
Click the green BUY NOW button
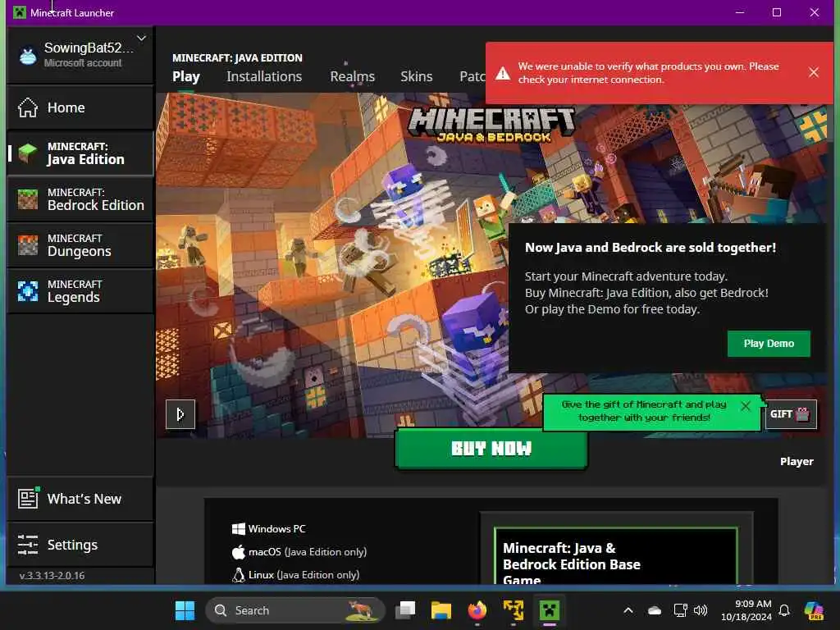(491, 449)
